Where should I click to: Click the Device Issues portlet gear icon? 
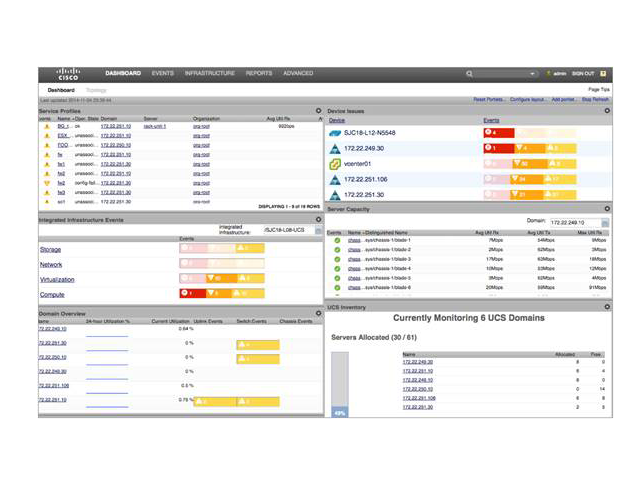[x=607, y=110]
